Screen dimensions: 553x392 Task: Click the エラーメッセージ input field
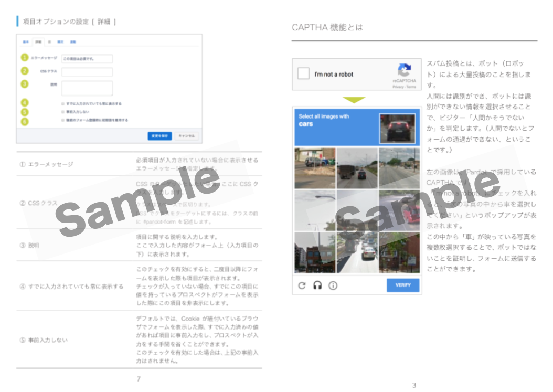[87, 59]
